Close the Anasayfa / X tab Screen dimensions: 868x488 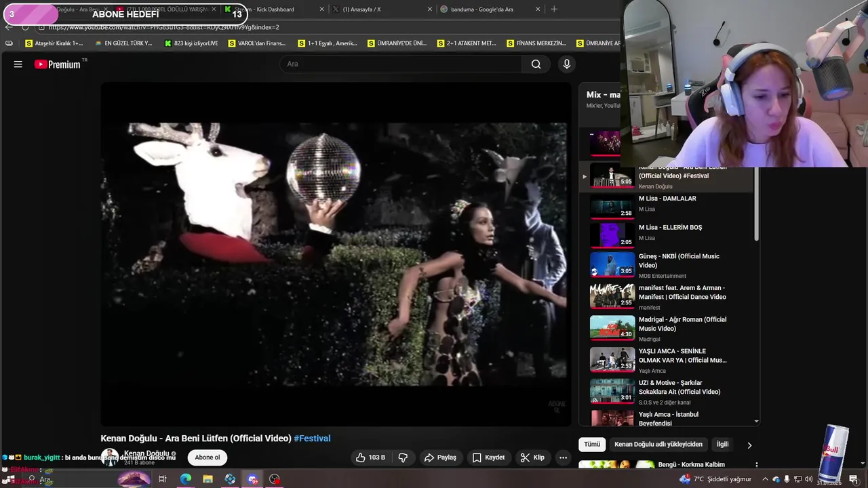click(x=429, y=9)
